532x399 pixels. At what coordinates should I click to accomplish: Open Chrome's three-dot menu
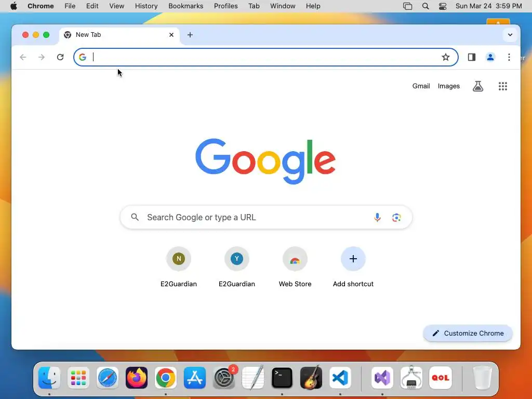[x=509, y=57]
